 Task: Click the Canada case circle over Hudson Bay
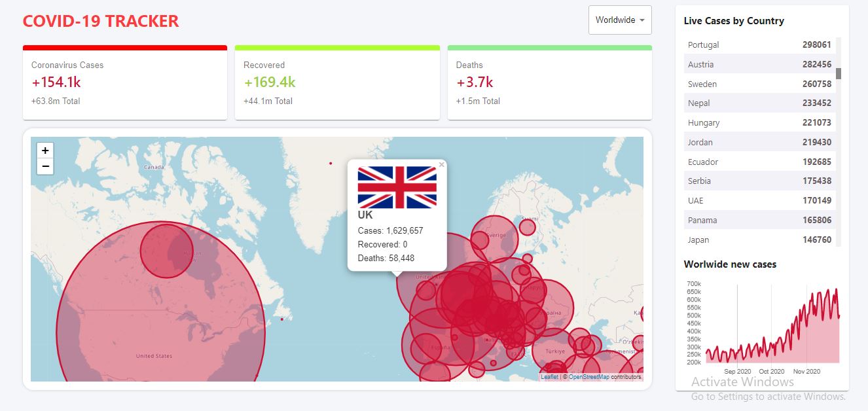[x=167, y=251]
